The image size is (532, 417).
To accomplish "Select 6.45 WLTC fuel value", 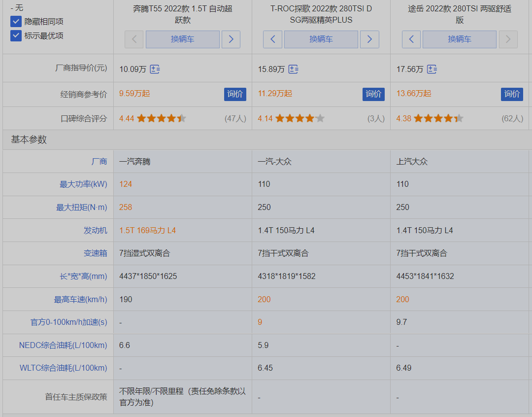I will click(266, 368).
